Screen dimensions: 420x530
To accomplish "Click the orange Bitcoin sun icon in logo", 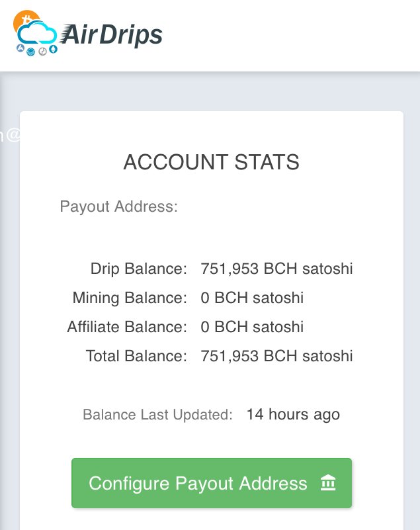I will tap(24, 20).
